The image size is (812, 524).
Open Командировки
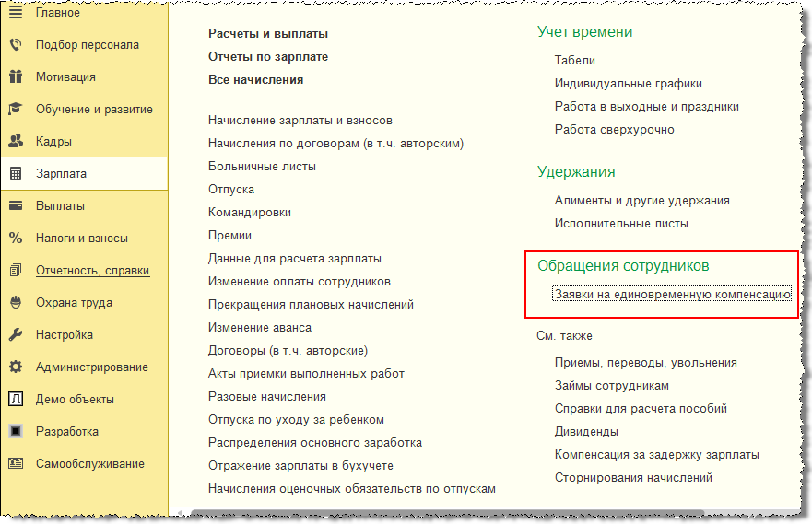tap(249, 213)
